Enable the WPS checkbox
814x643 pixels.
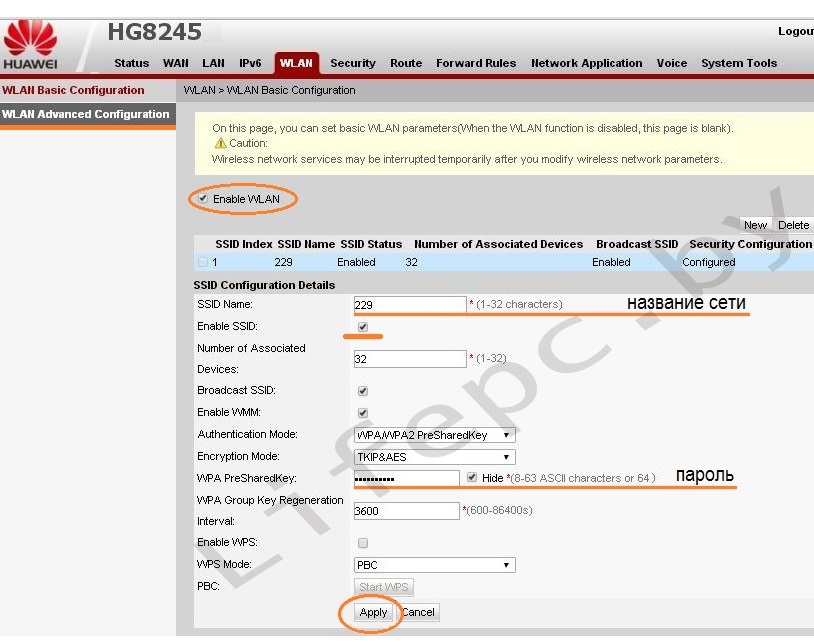(363, 543)
